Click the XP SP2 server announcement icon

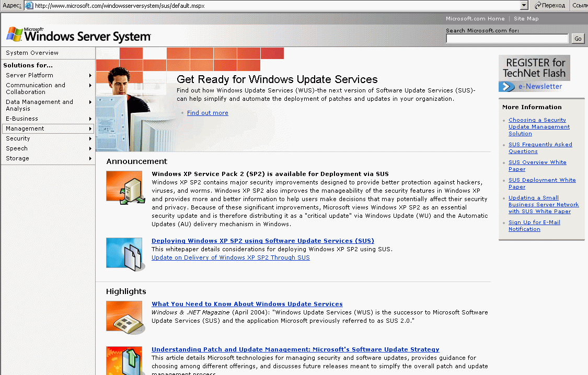[125, 187]
